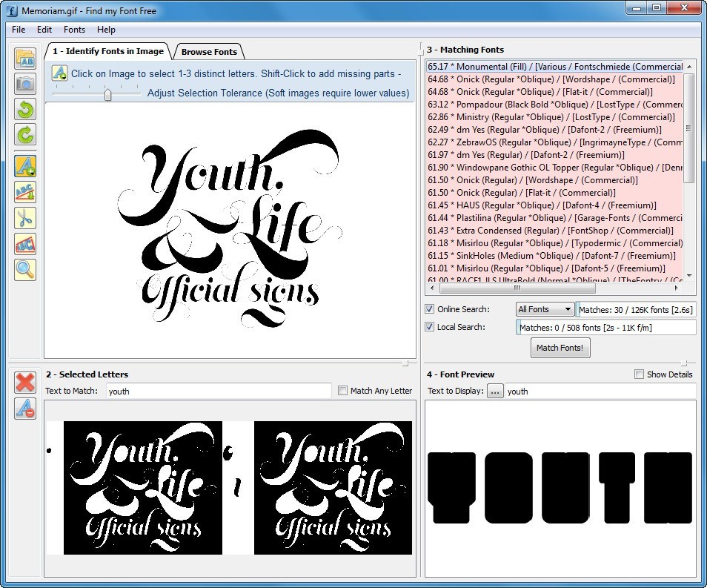Select the add letter selection tool
Screen dimensions: 707x588
(25, 166)
